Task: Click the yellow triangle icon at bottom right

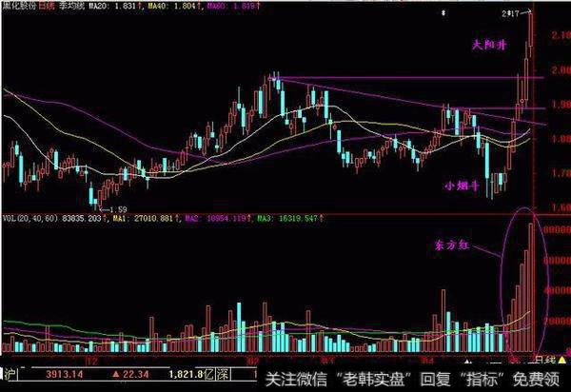Action: 563,362
